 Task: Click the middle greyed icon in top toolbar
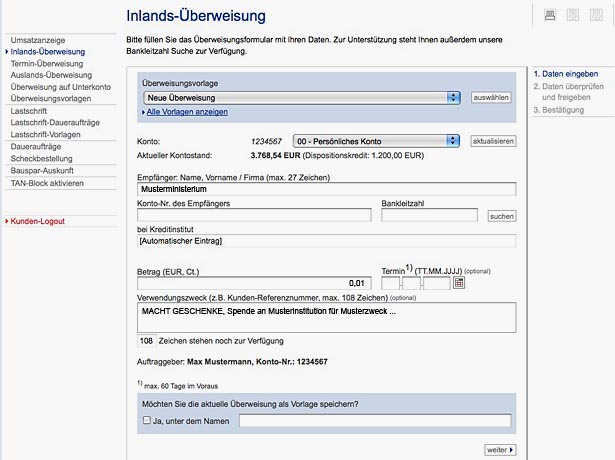[573, 14]
